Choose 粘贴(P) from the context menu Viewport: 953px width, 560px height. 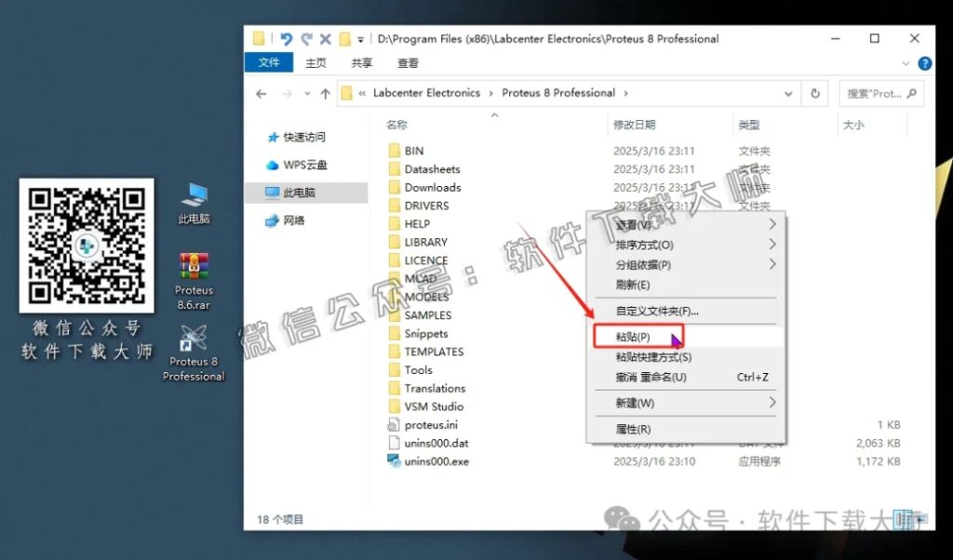click(x=635, y=336)
